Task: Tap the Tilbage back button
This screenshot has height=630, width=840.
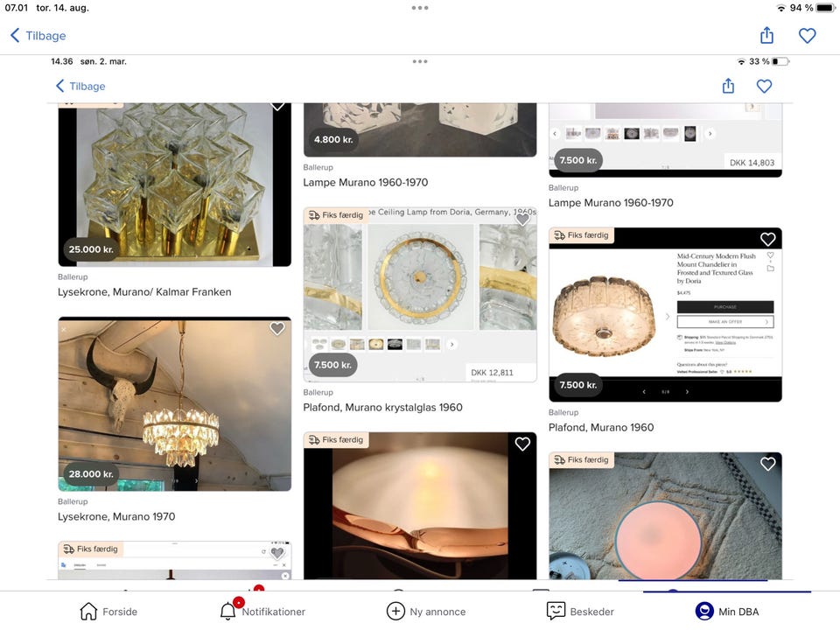Action: (x=38, y=35)
